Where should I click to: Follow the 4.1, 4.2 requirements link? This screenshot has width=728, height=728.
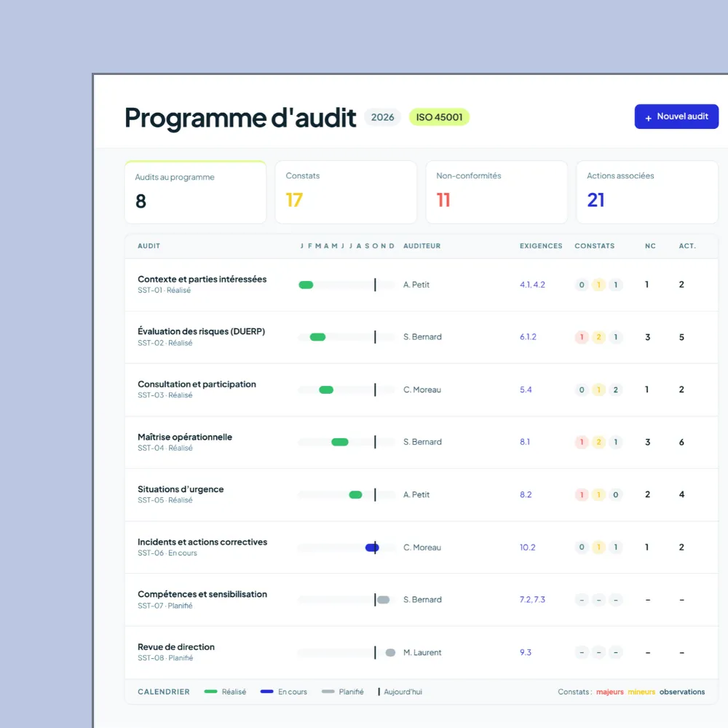[533, 285]
